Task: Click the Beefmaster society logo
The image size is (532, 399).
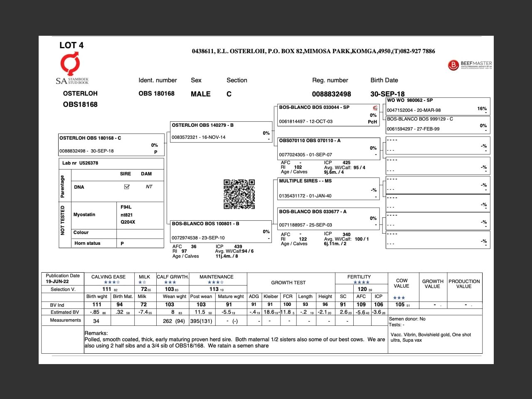Action: (470, 65)
